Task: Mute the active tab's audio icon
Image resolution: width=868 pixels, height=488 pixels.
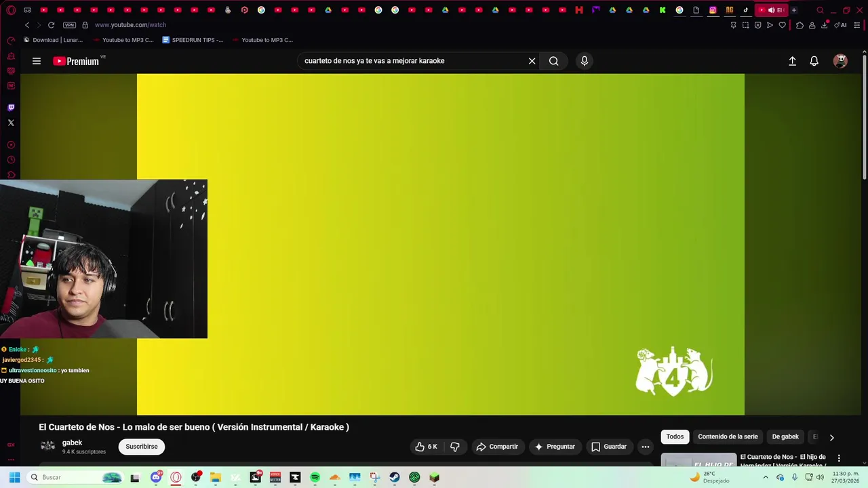Action: click(x=771, y=10)
